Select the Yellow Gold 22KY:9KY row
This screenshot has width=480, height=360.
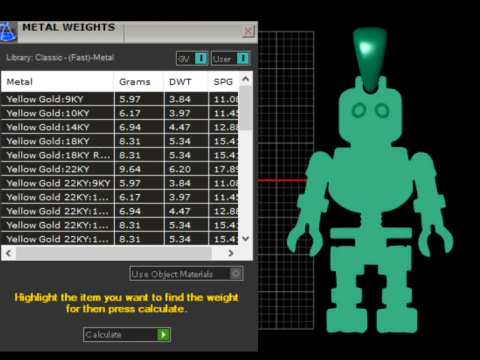pyautogui.click(x=120, y=183)
